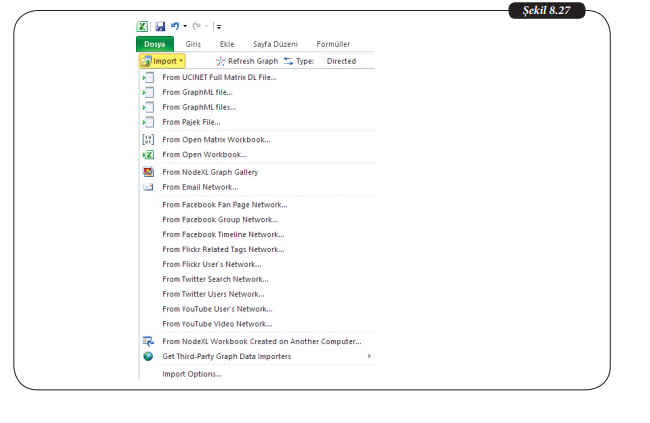Click the globe icon for third-party importers
This screenshot has height=423, width=650.
[148, 356]
